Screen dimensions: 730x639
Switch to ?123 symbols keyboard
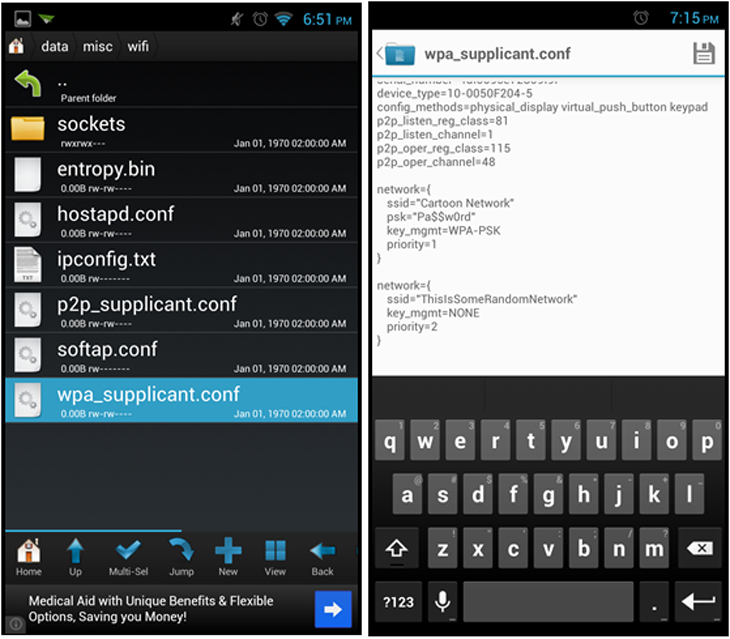(x=396, y=601)
